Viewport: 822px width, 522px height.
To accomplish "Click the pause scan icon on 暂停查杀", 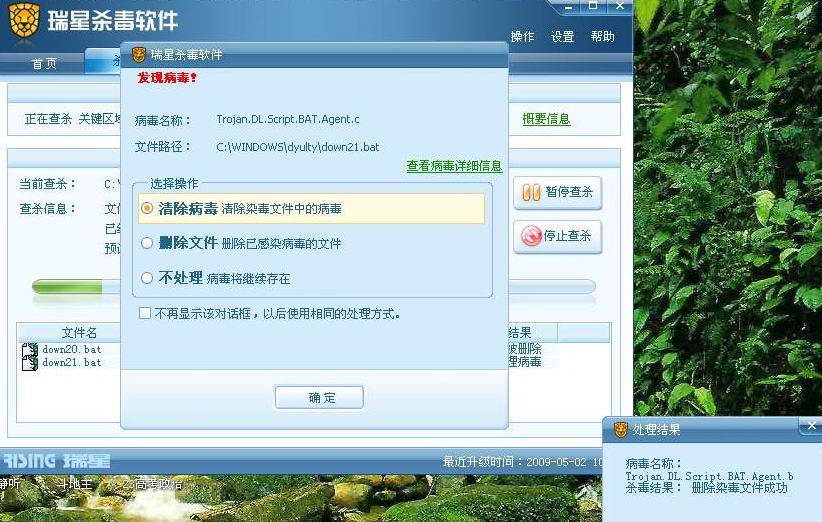I will point(531,192).
